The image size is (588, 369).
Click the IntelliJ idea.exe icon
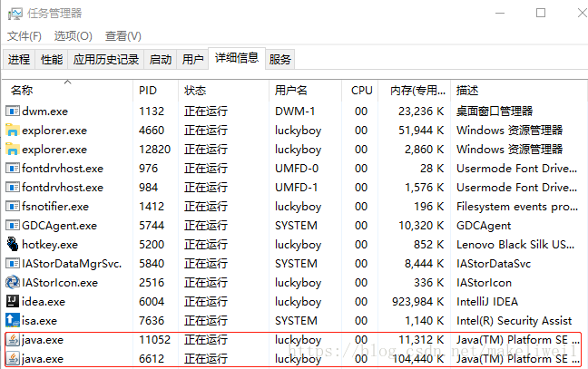[x=13, y=301]
